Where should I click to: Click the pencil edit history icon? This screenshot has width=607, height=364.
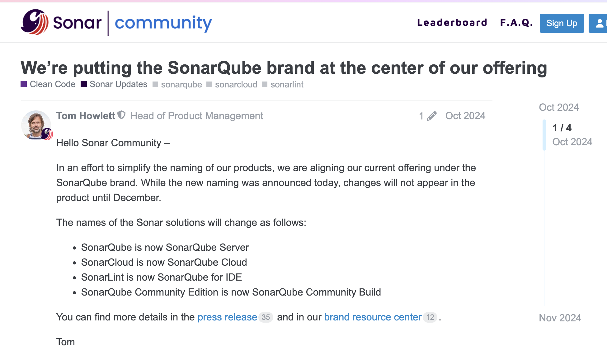[431, 116]
